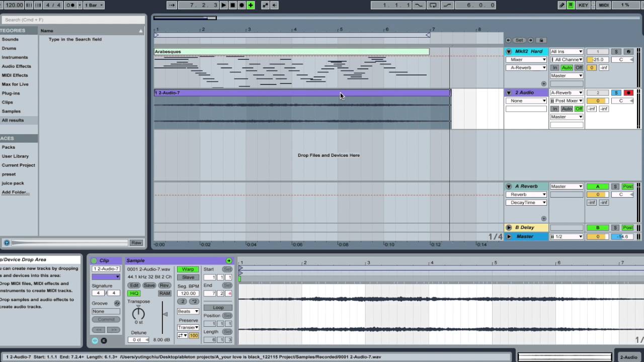
Task: Open All Ins input dropdown on Mkll2 Hard
Action: 567,51
